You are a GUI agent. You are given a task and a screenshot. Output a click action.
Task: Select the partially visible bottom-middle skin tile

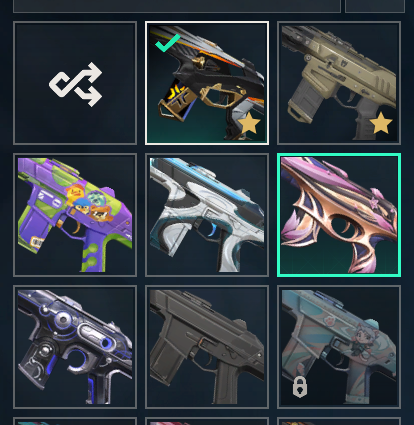[207, 421]
